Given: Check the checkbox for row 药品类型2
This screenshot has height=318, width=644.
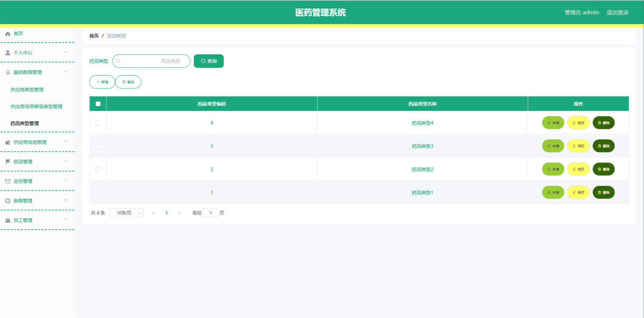Looking at the screenshot, I should coord(97,170).
